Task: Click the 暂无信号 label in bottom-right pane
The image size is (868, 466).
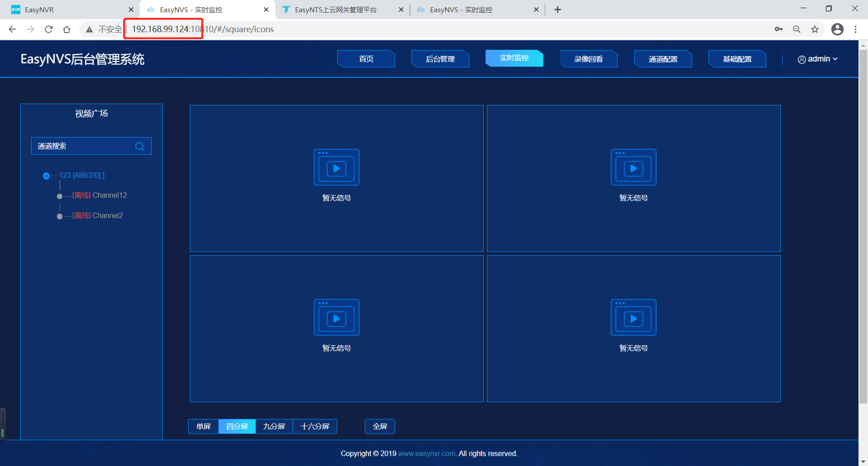Action: click(x=633, y=348)
